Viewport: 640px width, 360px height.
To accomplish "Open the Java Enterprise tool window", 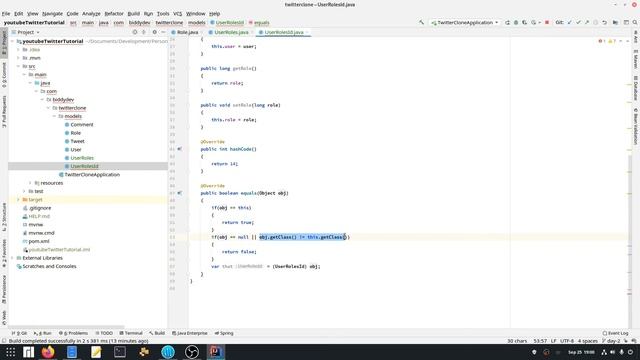I will (x=190, y=333).
